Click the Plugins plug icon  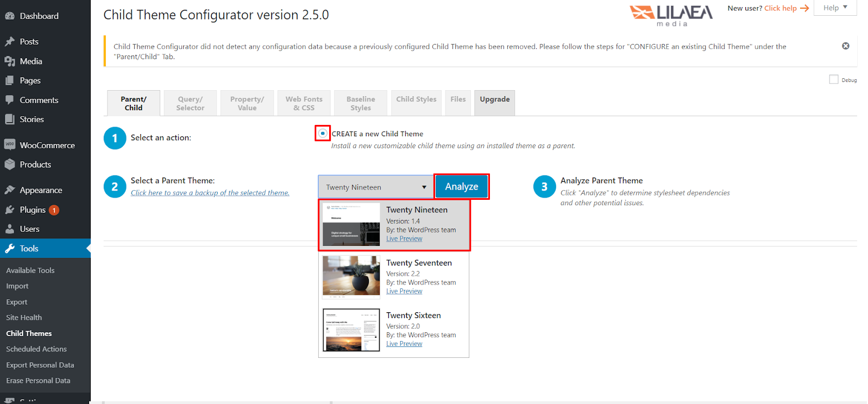click(10, 210)
